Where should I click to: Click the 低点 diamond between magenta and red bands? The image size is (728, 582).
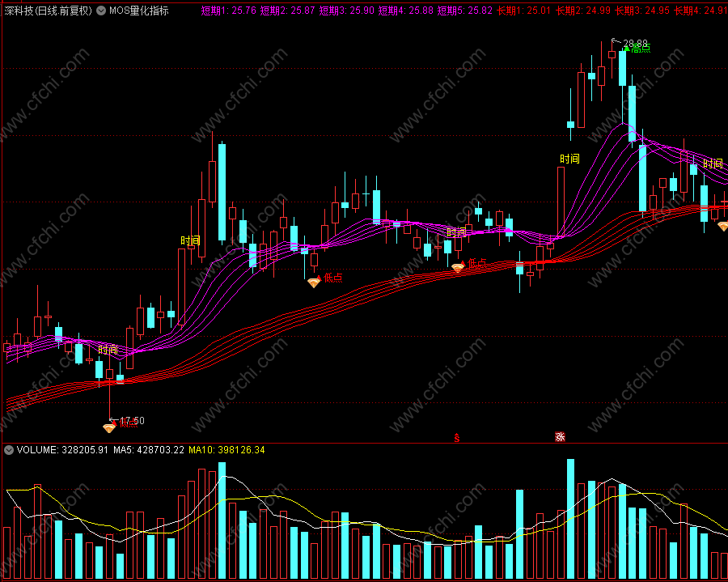tap(314, 283)
